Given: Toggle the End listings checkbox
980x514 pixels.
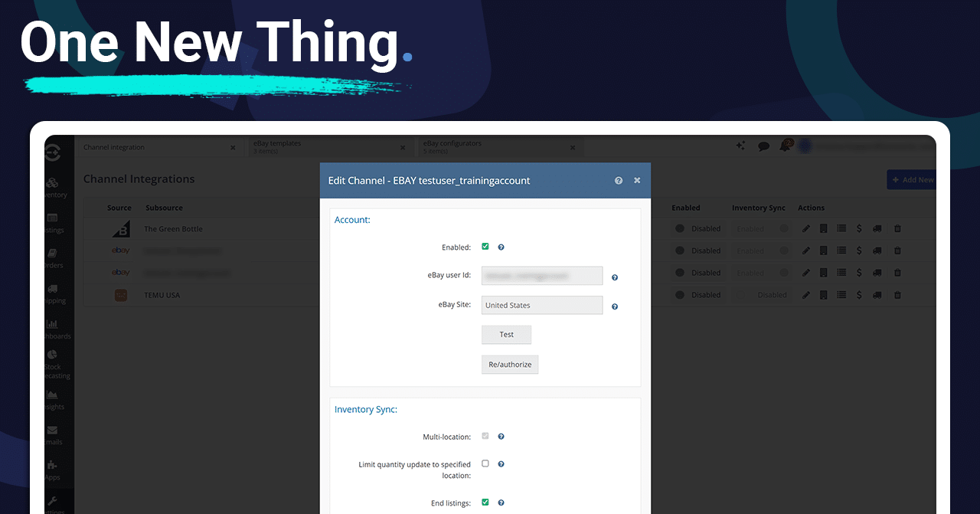Looking at the screenshot, I should click(485, 503).
